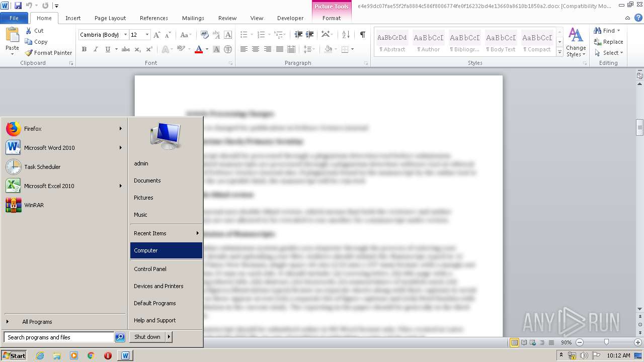Viewport: 644px width, 362px height.
Task: Open Internet Explorer from taskbar
Action: tap(40, 355)
